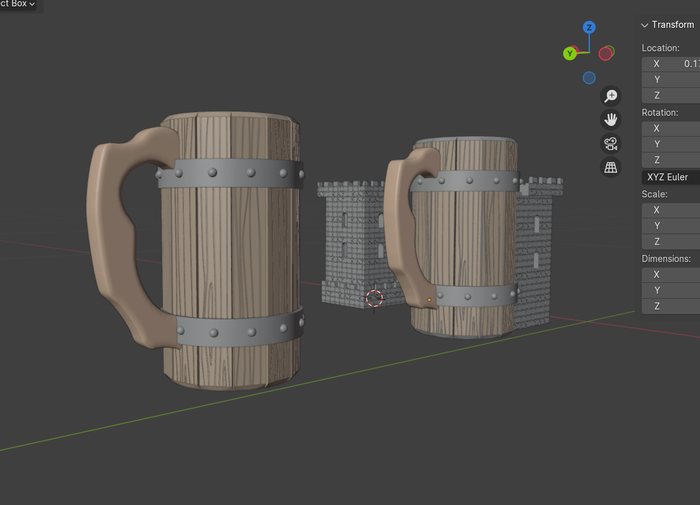Click the green Y axis on the gizmo
The height and width of the screenshot is (505, 700).
[569, 53]
